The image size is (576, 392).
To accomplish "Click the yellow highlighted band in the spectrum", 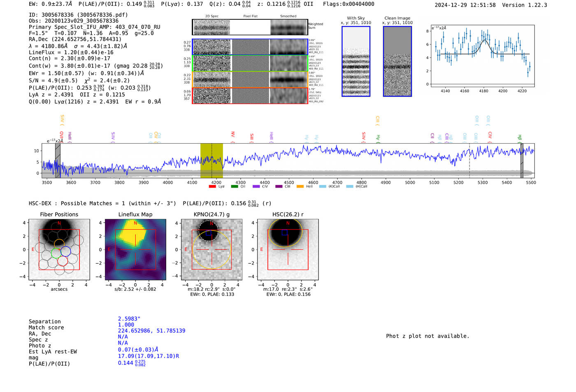I will [211, 160].
